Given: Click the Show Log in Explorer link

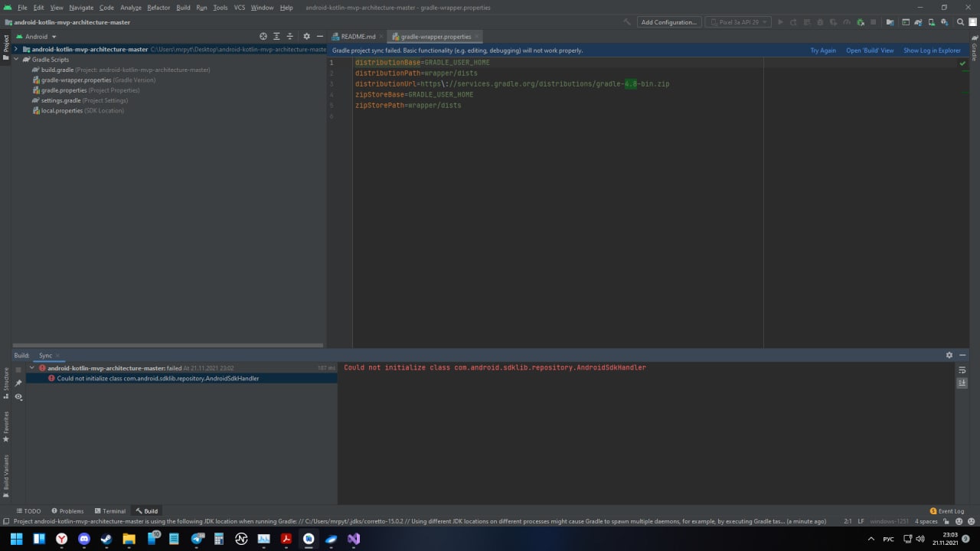Looking at the screenshot, I should point(932,51).
